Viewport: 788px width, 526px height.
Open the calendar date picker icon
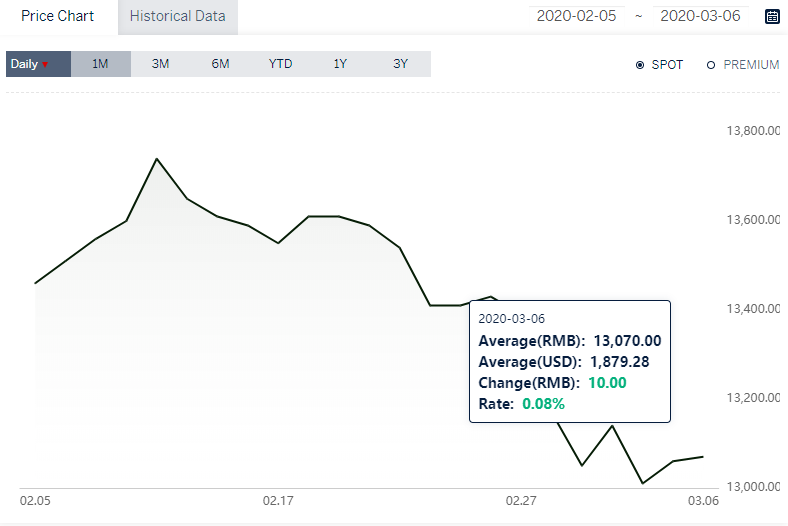772,16
